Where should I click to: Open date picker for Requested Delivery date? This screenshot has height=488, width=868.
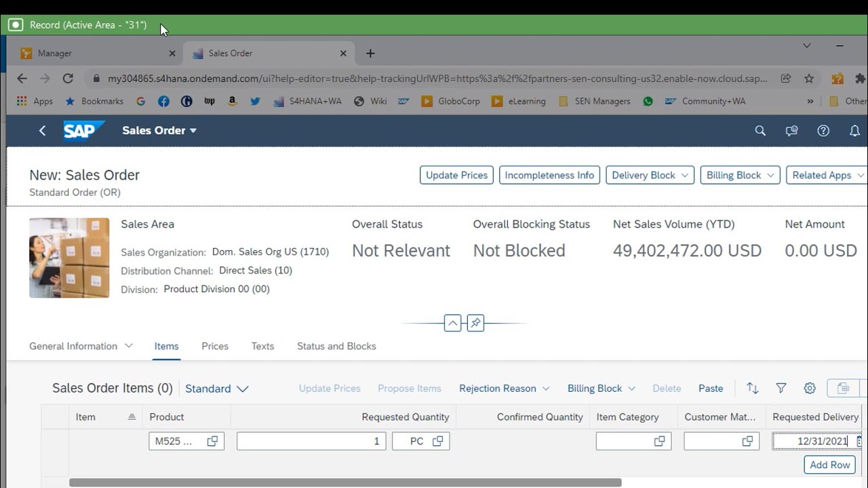[859, 441]
